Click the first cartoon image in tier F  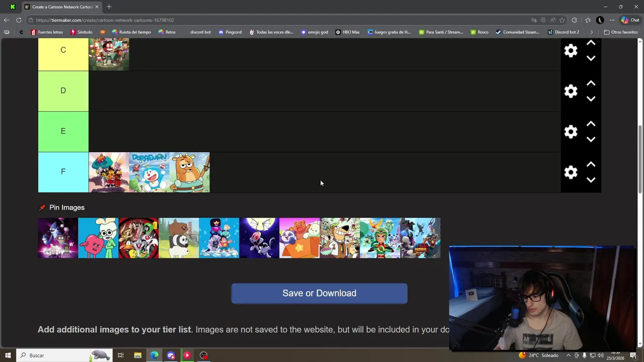coord(109,172)
